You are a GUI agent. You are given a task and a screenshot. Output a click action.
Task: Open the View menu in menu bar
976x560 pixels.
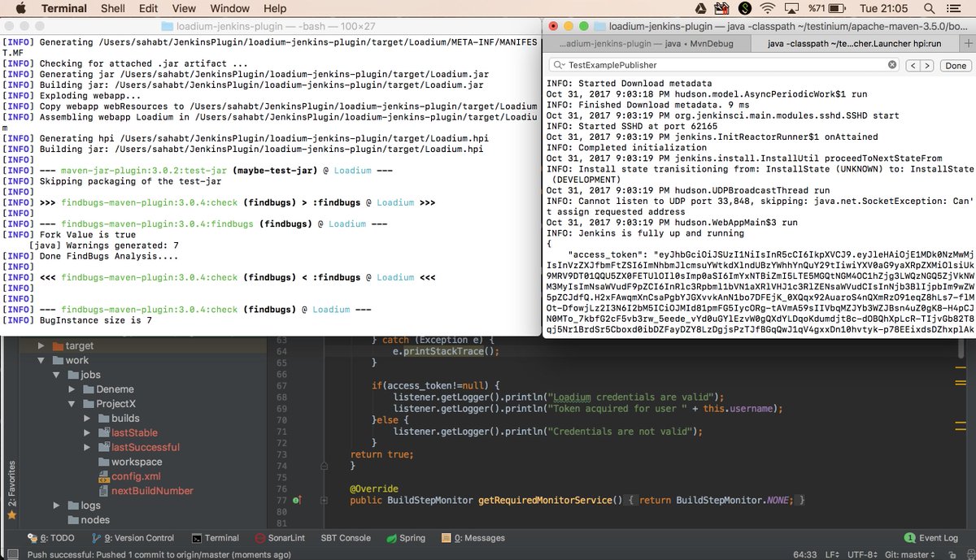coord(184,9)
